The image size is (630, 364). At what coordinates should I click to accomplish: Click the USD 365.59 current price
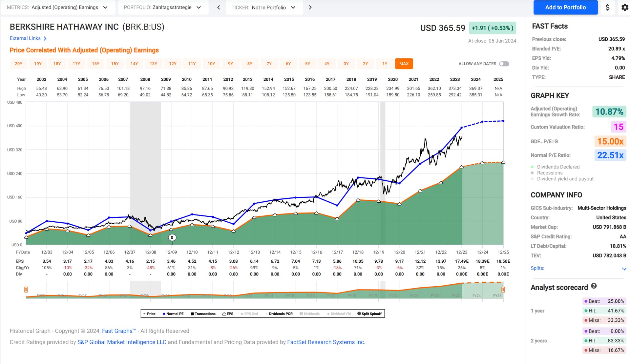[x=443, y=28]
